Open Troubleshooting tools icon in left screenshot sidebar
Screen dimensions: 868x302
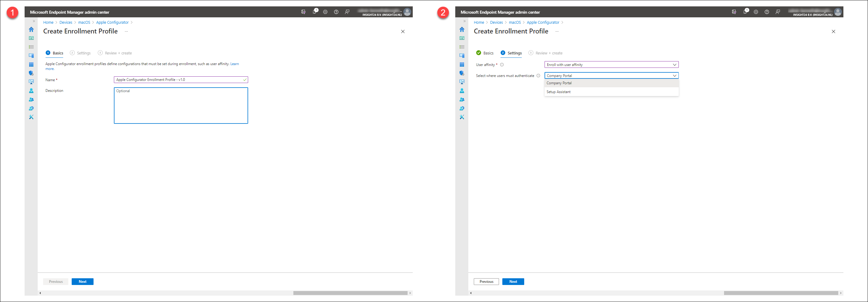[x=31, y=117]
